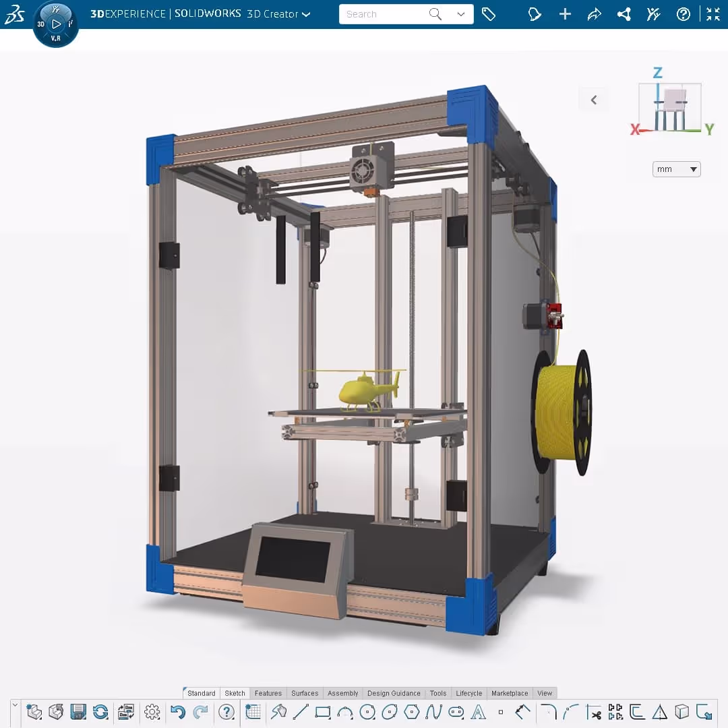
Task: Select the Arc sketch tool
Action: pyautogui.click(x=345, y=712)
